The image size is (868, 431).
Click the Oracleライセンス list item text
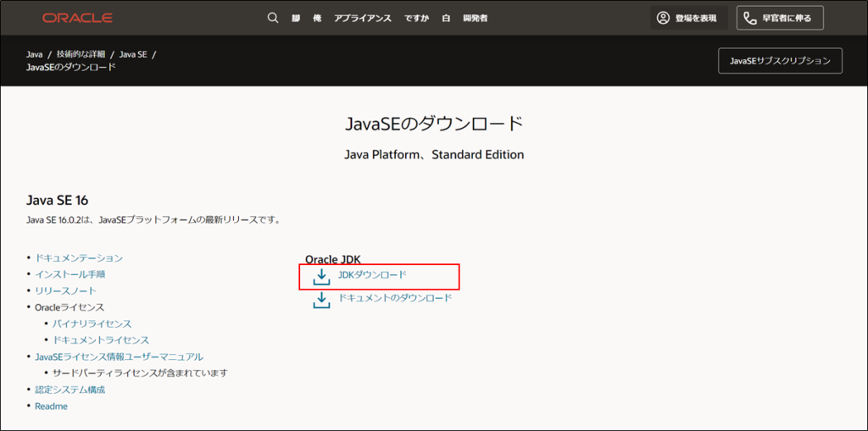pos(70,307)
